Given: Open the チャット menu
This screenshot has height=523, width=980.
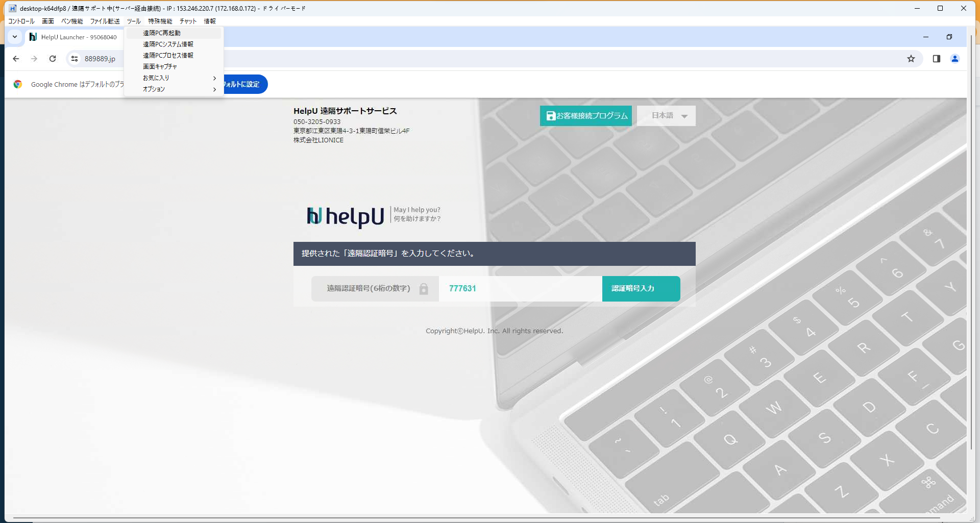Looking at the screenshot, I should point(188,21).
